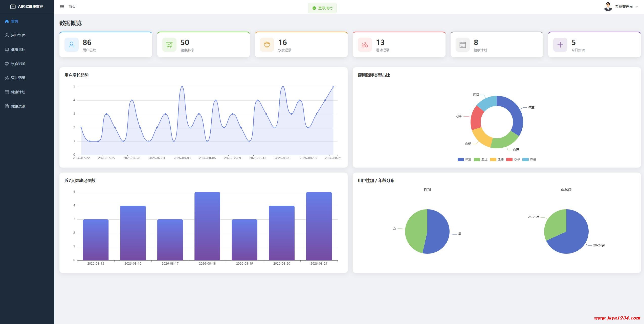The width and height of the screenshot is (644, 324).
Task: Click the red bicycle icon on the 运动记录 card
Action: (x=365, y=45)
